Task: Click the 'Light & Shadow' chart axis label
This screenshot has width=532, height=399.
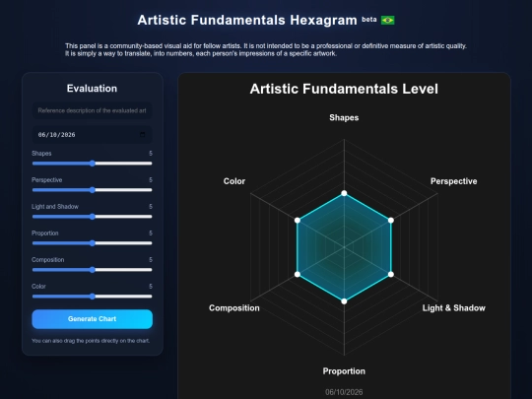Action: [453, 308]
